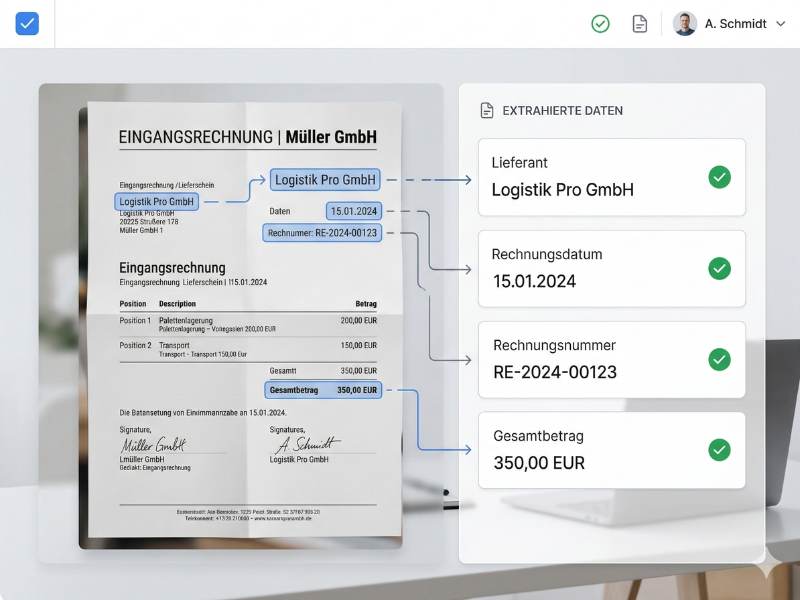800x600 pixels.
Task: Click the A. Schmidt profile avatar
Action: click(684, 22)
